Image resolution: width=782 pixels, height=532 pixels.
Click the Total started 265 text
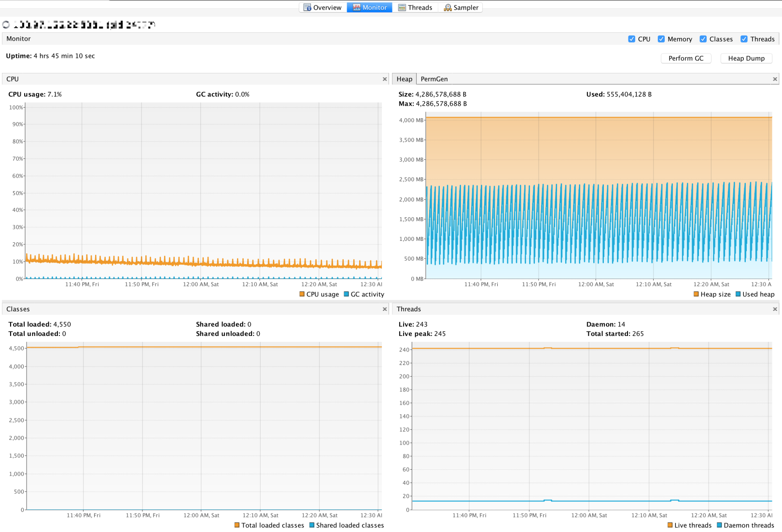[615, 334]
